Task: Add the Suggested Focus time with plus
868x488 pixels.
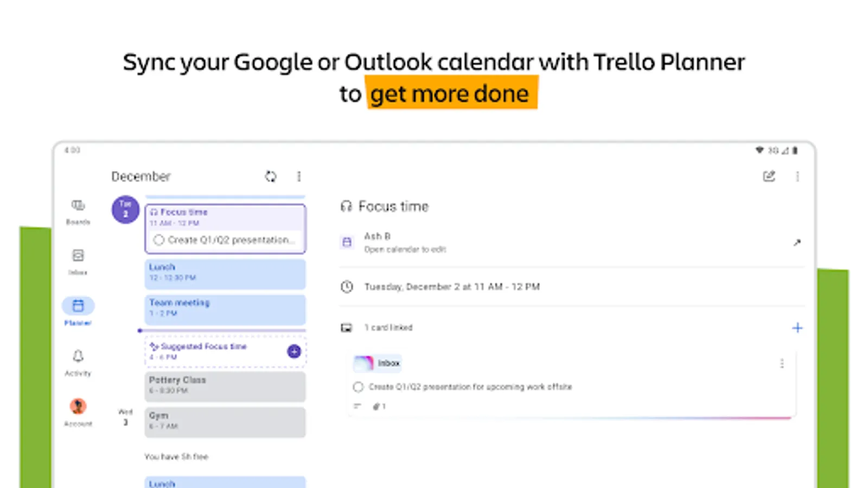Action: (x=293, y=351)
